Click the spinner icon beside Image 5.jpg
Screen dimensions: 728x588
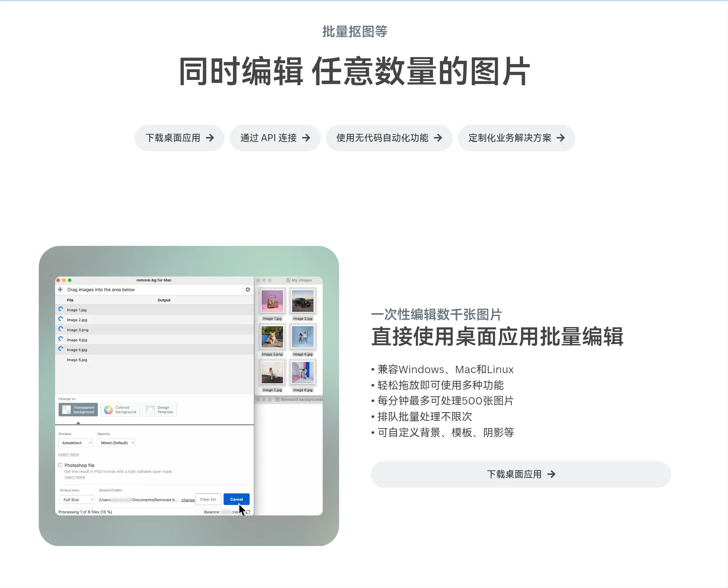coord(61,349)
